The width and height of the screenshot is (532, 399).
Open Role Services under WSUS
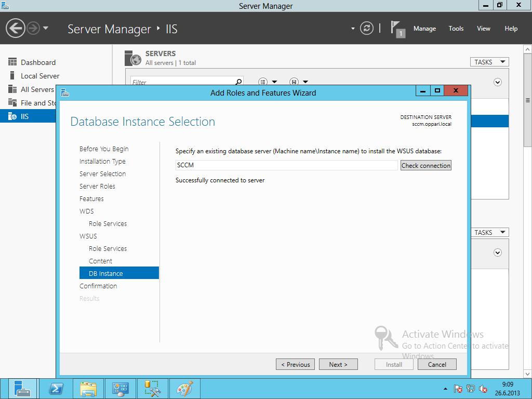(108, 249)
